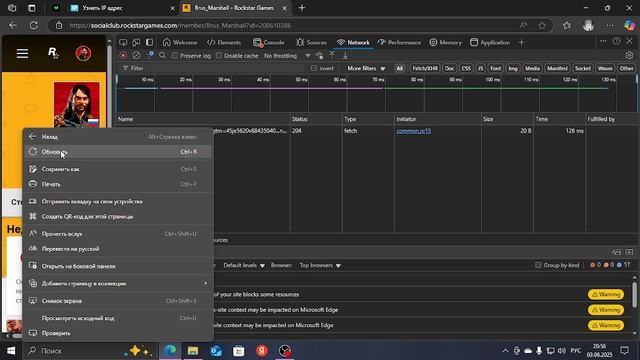
Task: Open network search magnifier icon
Action: [x=162, y=55]
